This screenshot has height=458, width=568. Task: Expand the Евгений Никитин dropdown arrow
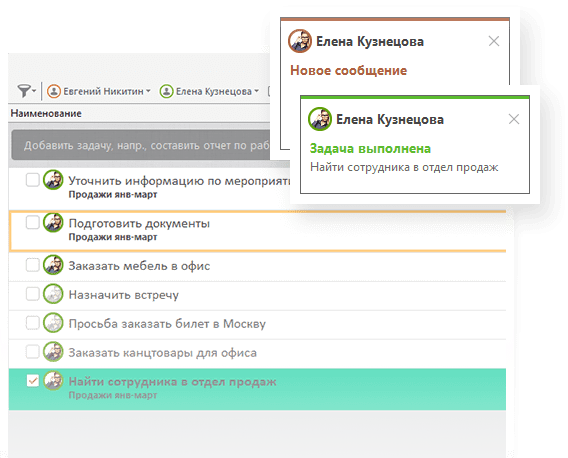148,91
